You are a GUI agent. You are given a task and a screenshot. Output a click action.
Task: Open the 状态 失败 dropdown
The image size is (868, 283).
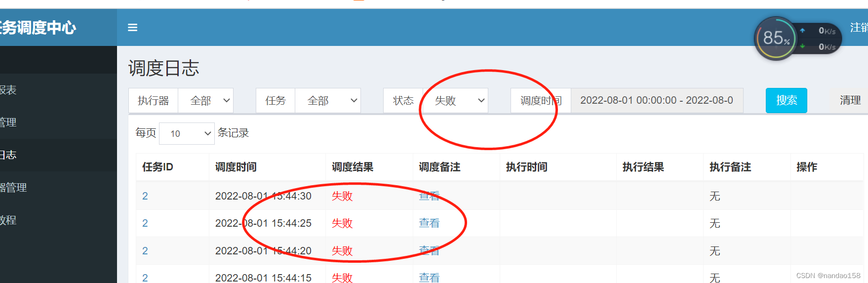(455, 101)
